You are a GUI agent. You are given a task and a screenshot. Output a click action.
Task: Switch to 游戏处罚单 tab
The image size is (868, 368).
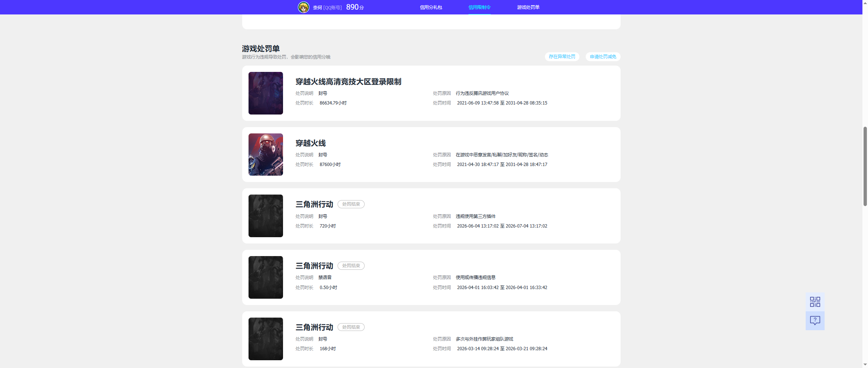click(528, 7)
